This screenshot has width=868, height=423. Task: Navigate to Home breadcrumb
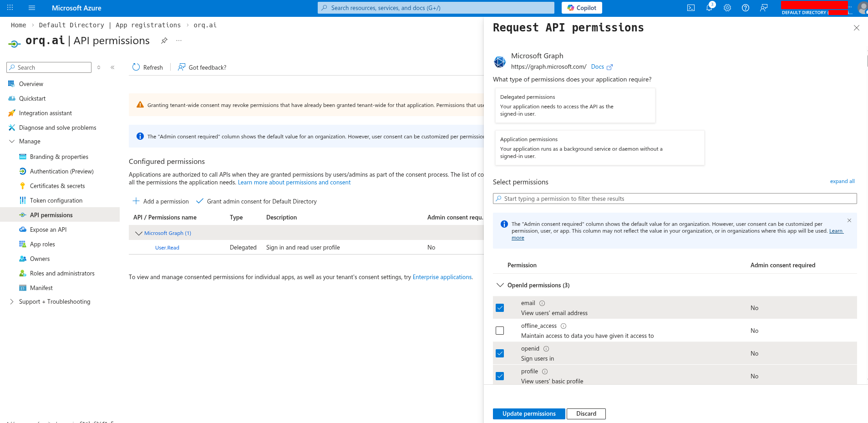point(18,25)
